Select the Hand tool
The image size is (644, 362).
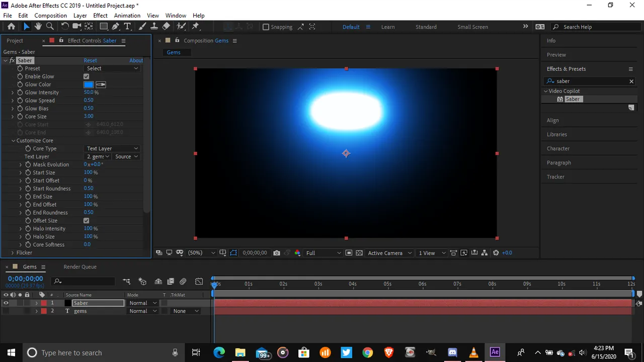coord(38,27)
